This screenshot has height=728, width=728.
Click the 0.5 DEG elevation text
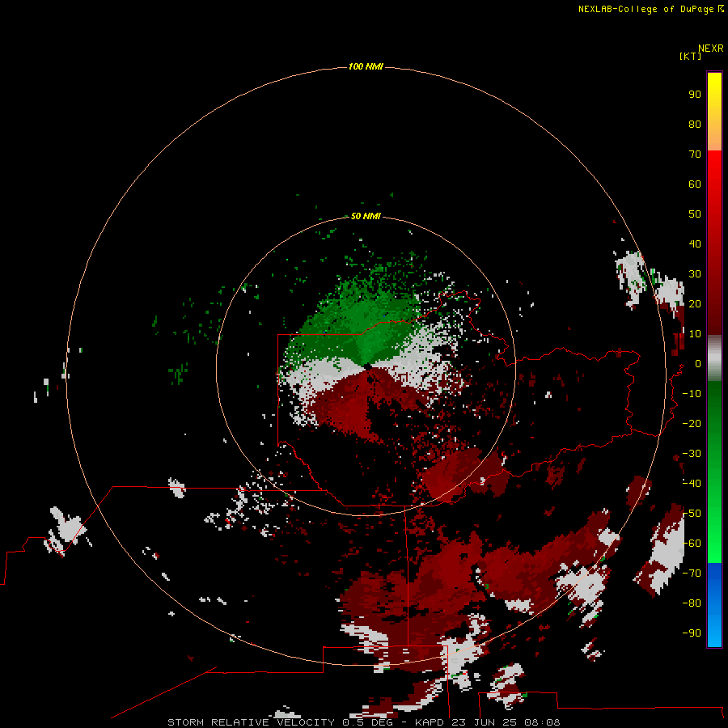pyautogui.click(x=367, y=722)
